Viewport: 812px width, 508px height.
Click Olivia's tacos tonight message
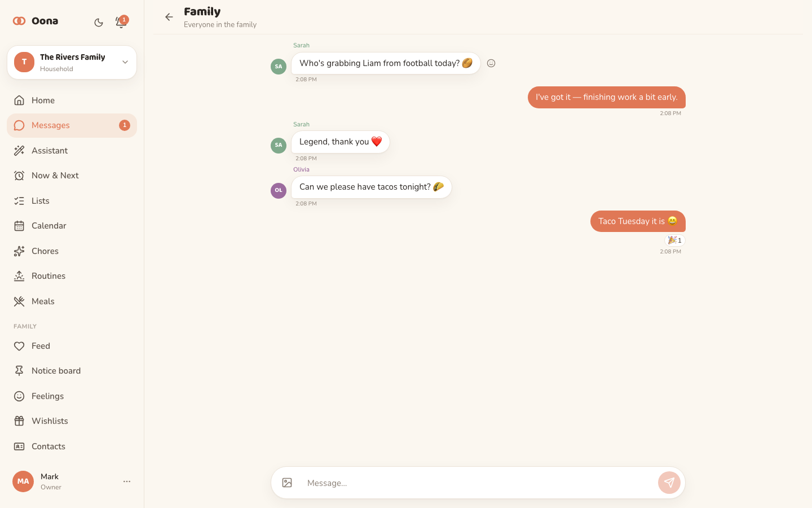372,187
